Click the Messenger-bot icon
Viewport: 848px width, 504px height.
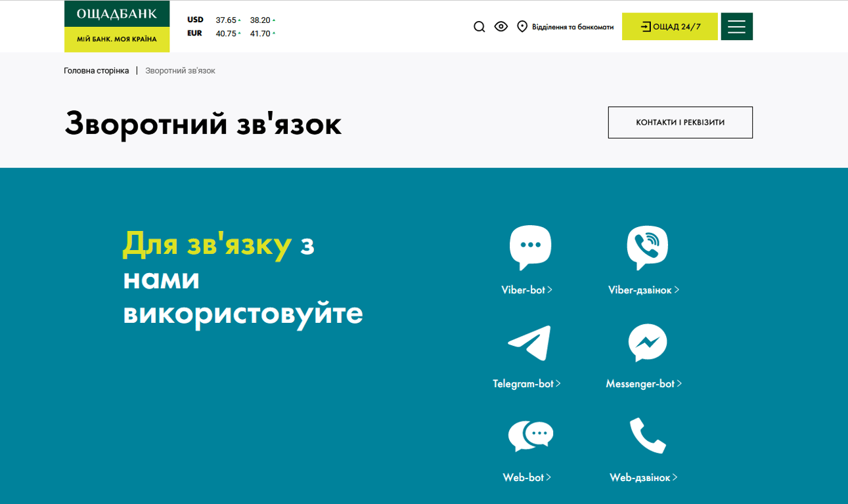[x=647, y=343]
